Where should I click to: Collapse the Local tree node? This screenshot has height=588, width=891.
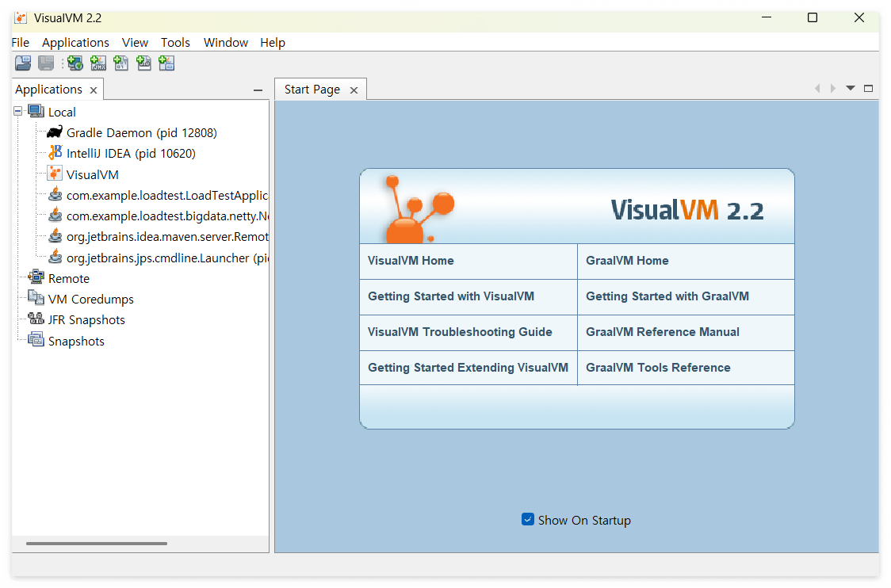(x=18, y=112)
